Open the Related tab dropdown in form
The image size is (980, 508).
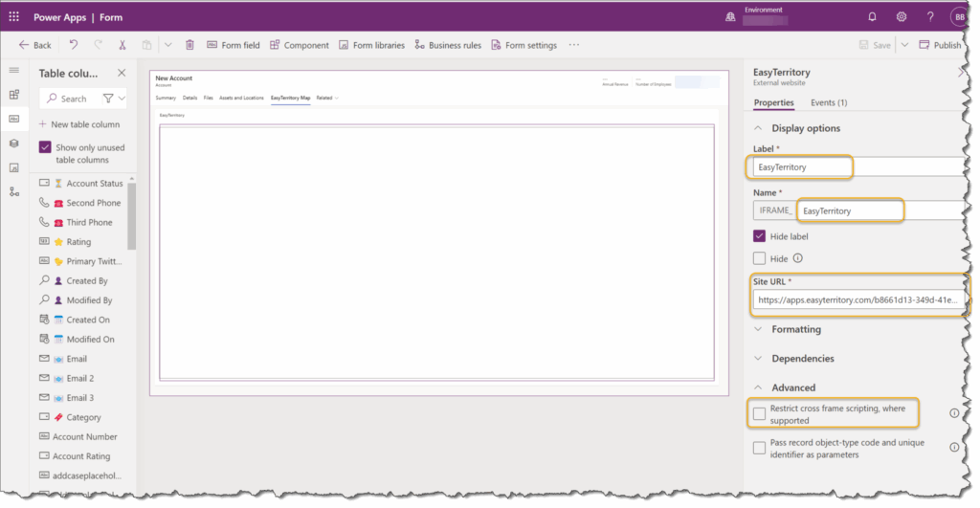click(x=327, y=98)
